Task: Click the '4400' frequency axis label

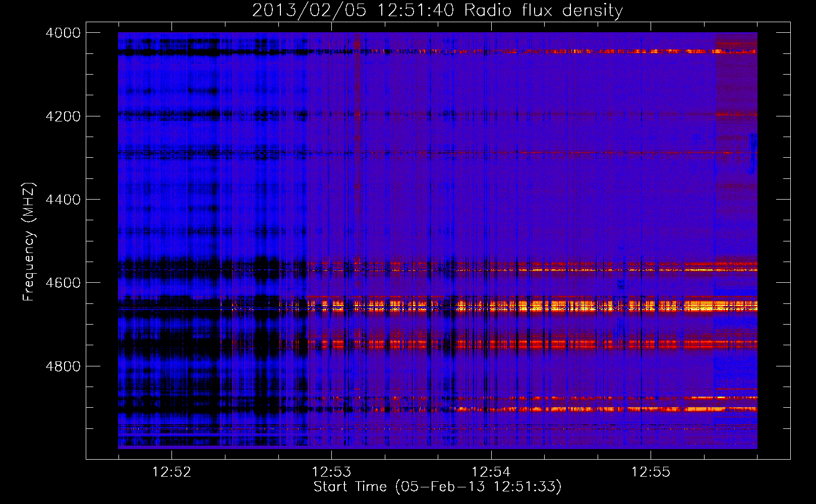Action: pyautogui.click(x=63, y=200)
